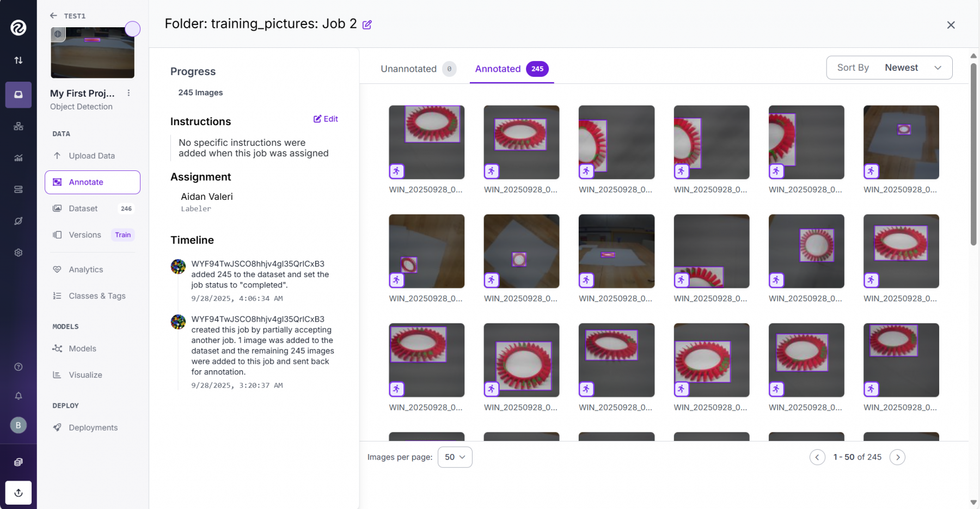980x509 pixels.
Task: Click the pencil icon to rename Job 2
Action: pos(367,25)
